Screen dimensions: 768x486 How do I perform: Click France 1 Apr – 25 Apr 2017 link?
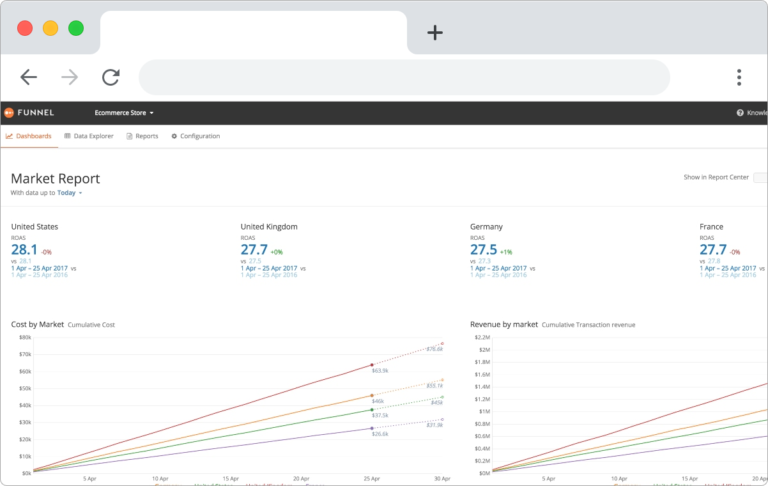(728, 268)
